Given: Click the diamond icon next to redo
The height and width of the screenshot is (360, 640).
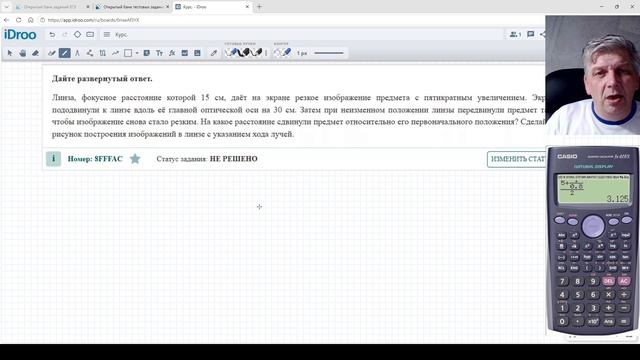Looking at the screenshot, I should [x=77, y=35].
